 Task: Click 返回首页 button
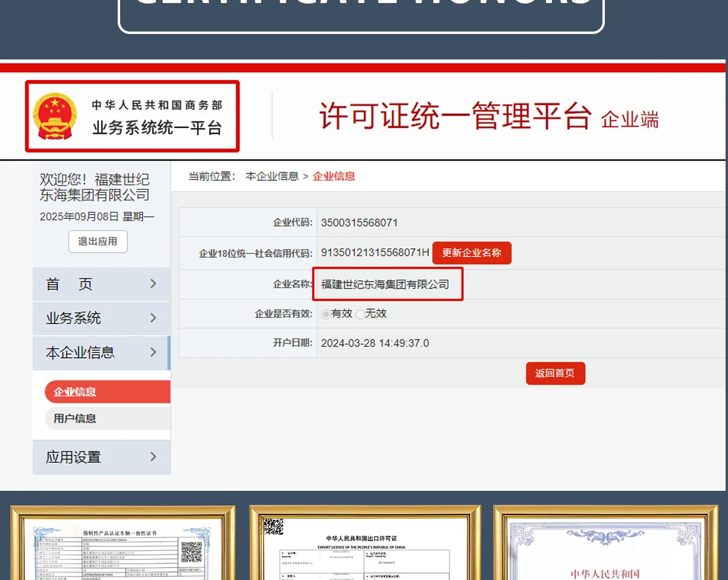tap(555, 373)
